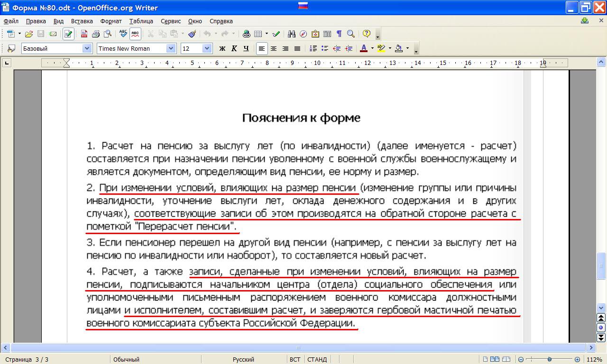The width and height of the screenshot is (607, 364).
Task: Open the font color palette dropdown arrow
Action: (372, 48)
